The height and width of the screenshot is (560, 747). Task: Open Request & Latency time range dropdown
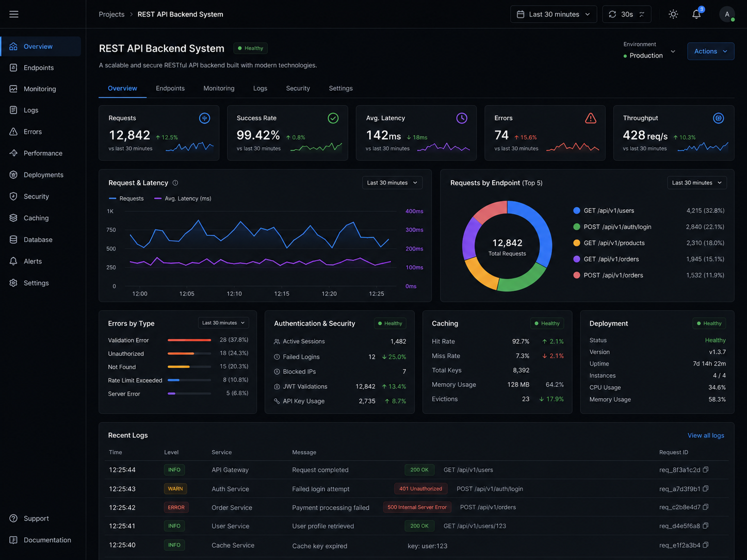pos(392,183)
